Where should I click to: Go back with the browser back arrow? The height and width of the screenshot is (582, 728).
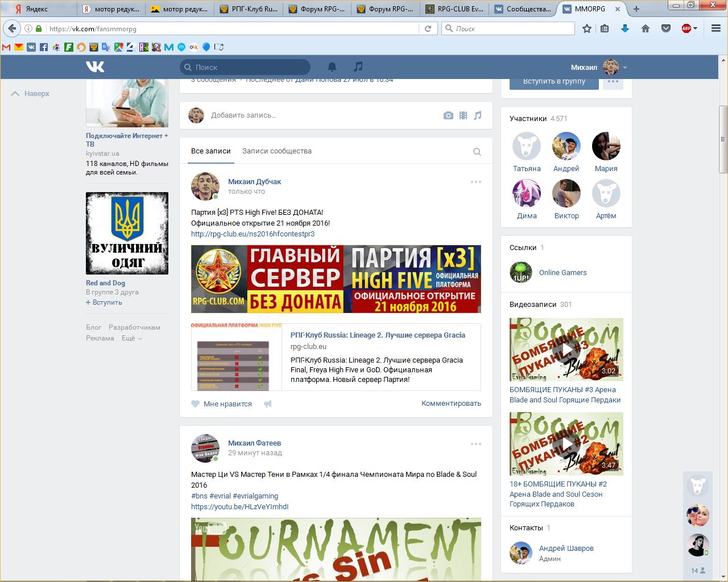(13, 28)
